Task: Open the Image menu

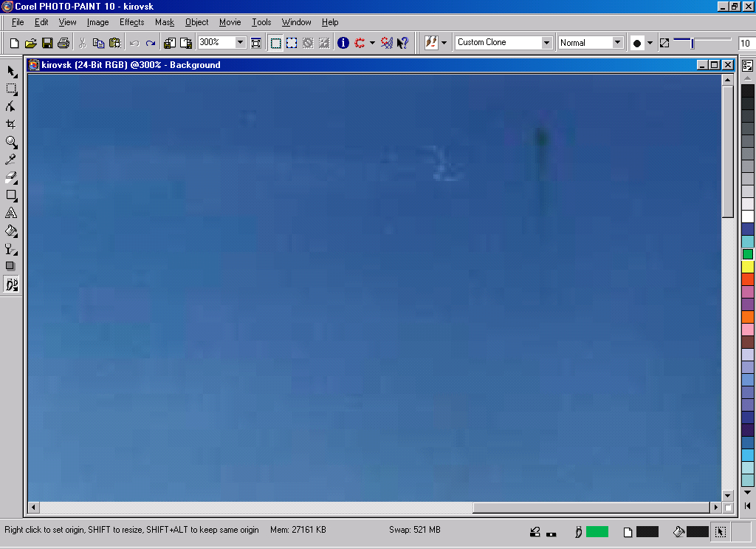Action: tap(98, 22)
